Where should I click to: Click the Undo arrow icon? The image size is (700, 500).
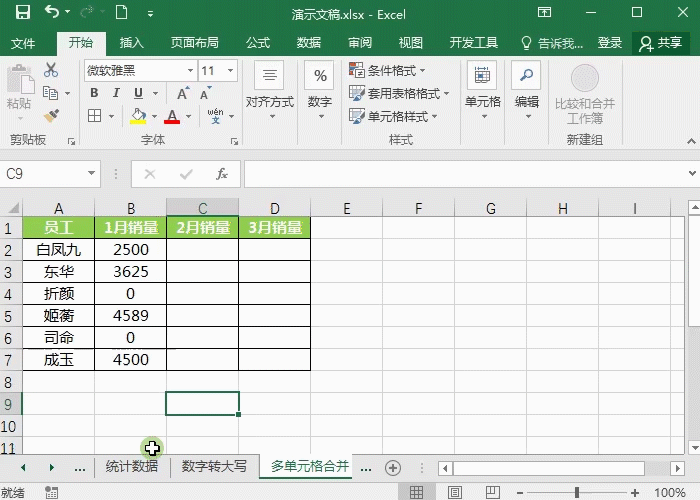pos(52,12)
